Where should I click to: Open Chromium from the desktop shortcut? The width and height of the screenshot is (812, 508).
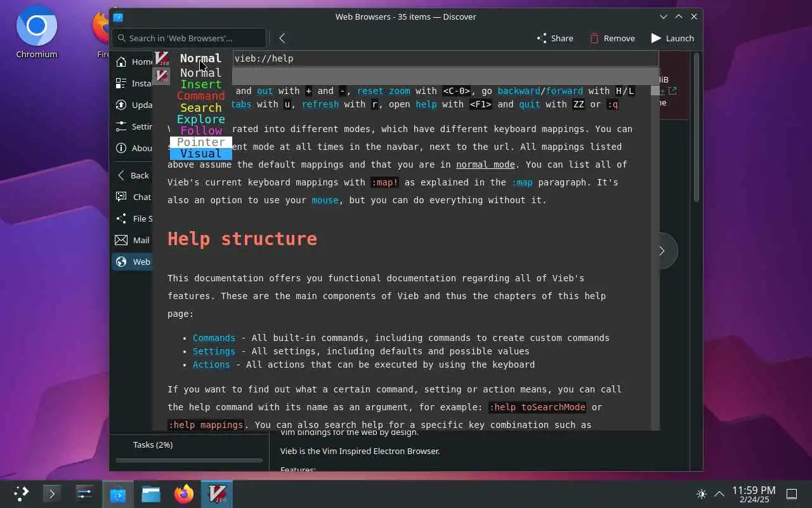[37, 33]
